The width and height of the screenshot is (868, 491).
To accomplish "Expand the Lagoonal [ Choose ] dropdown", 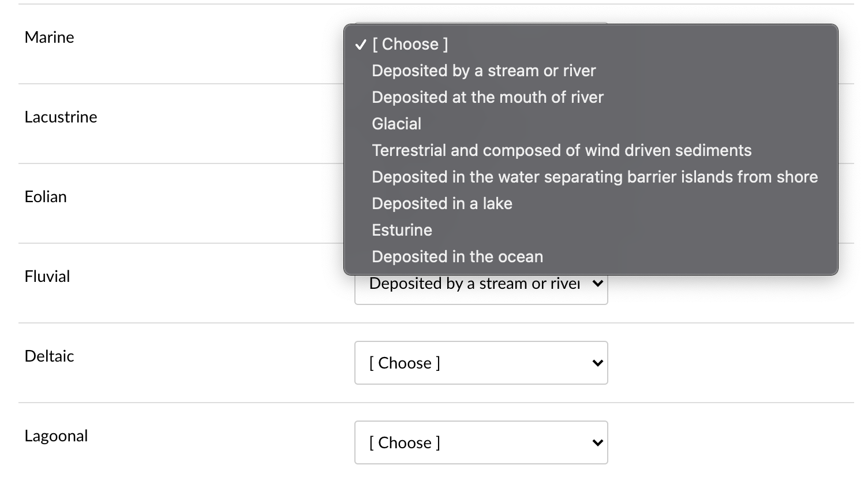I will (481, 442).
